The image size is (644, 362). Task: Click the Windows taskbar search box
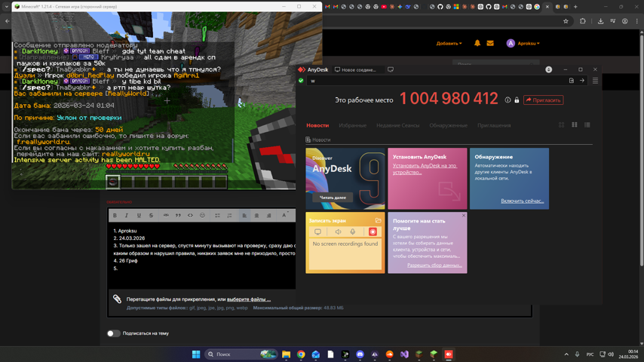pos(241,354)
